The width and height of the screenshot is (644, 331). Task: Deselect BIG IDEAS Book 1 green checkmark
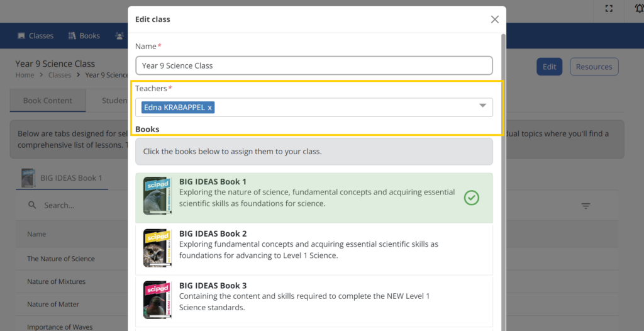tap(472, 198)
